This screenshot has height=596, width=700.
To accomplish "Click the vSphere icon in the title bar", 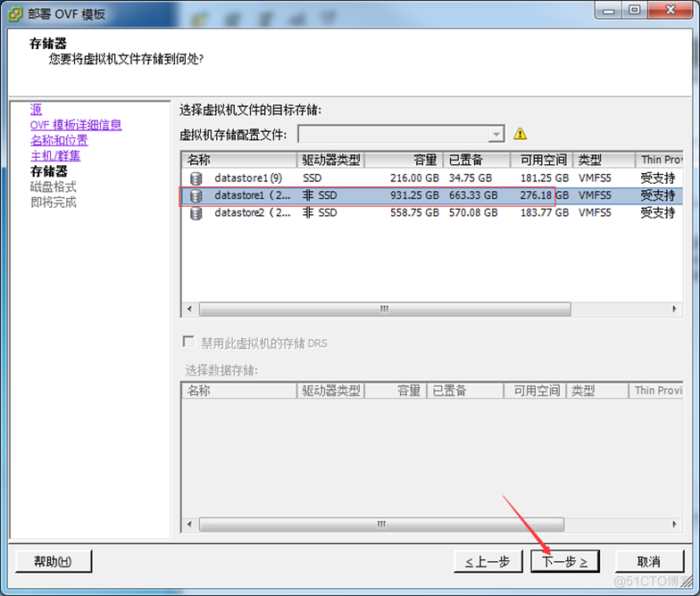I will coord(15,14).
